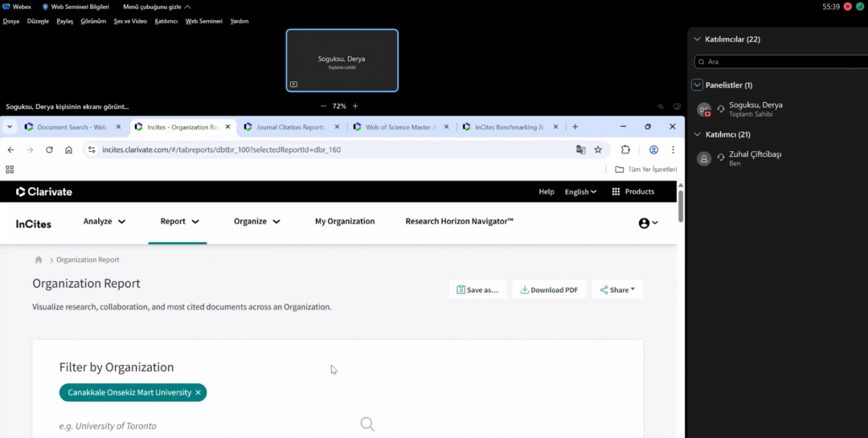This screenshot has width=868, height=438.
Task: Open Chrome three-dot menu
Action: (673, 150)
